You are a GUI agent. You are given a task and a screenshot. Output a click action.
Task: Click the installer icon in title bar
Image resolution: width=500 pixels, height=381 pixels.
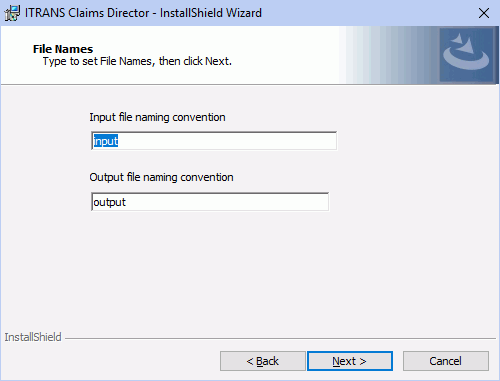point(12,13)
